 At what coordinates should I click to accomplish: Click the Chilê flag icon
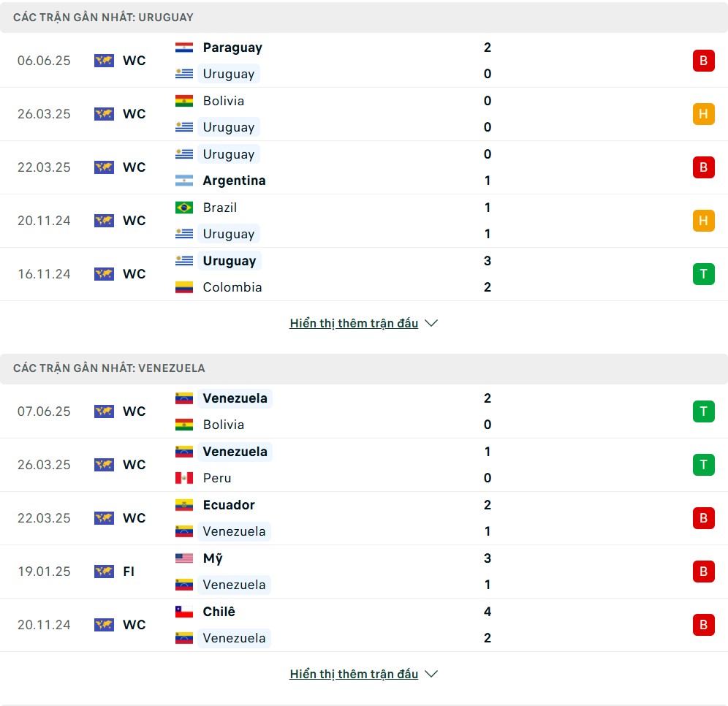click(184, 612)
